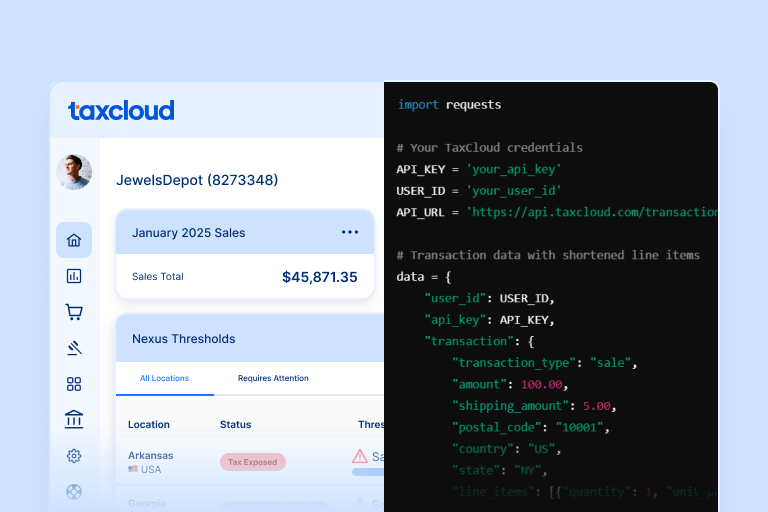Image resolution: width=768 pixels, height=512 pixels.
Task: Switch to the Requires Attention tab
Action: pyautogui.click(x=273, y=378)
